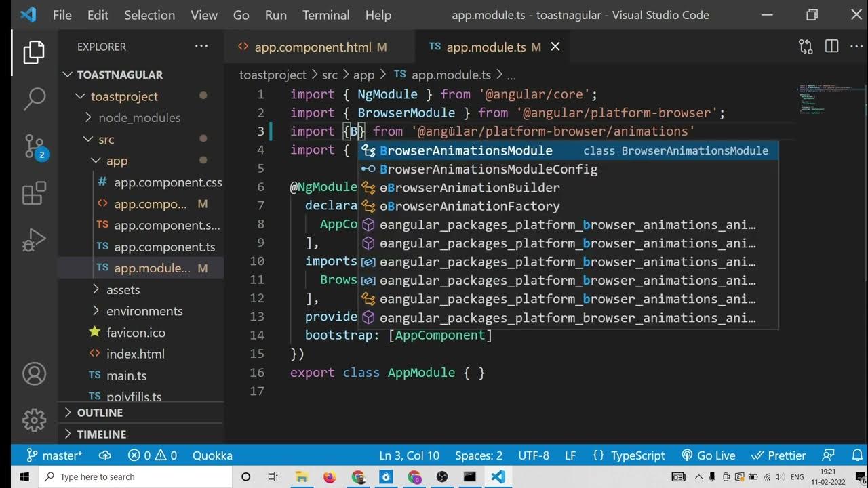Select BrowserAnimationsModule suggestion
Screen dimensions: 868x488
466,150
